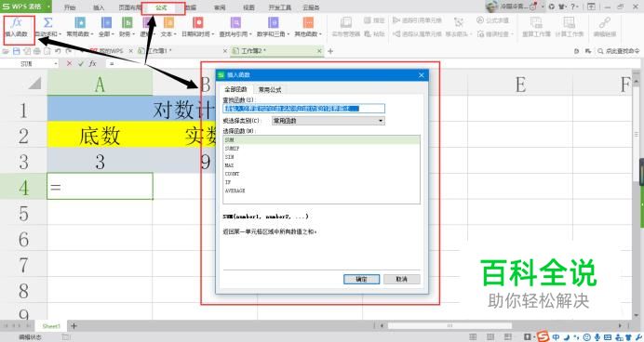Open the 查找与引用 functions icon

235,23
